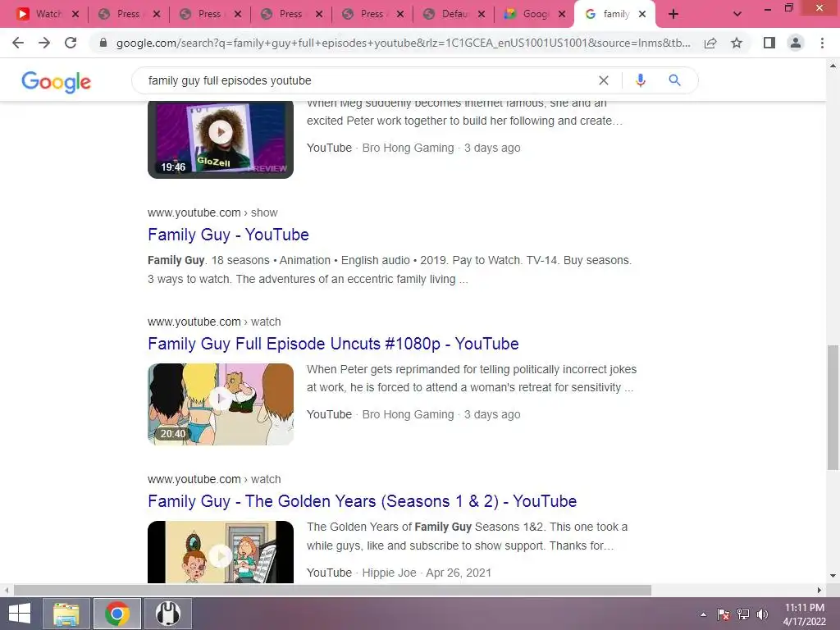Click 'Hippie Joe' channel text

pos(389,573)
